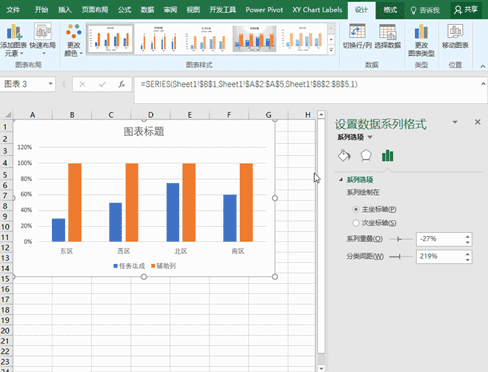The width and height of the screenshot is (488, 372).
Task: Click the 共享 share button
Action: [x=466, y=10]
